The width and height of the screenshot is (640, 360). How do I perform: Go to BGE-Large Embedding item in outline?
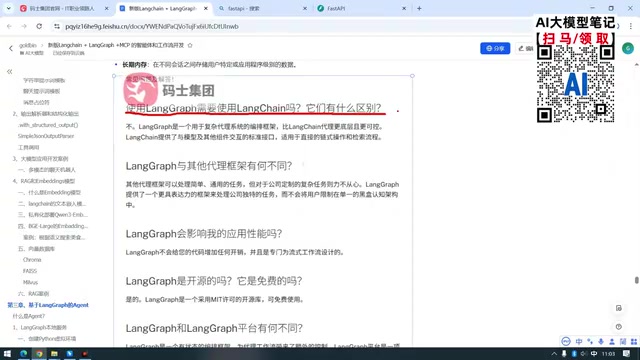pos(53,226)
